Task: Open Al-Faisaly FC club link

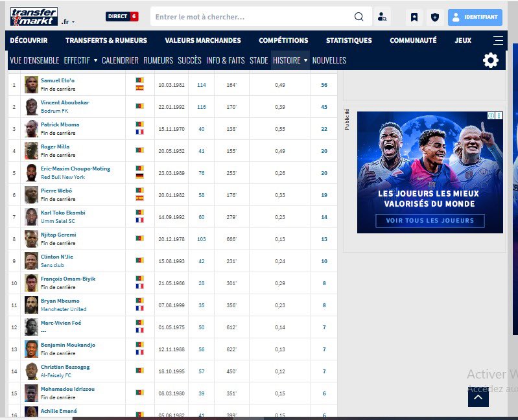Action: tap(56, 375)
